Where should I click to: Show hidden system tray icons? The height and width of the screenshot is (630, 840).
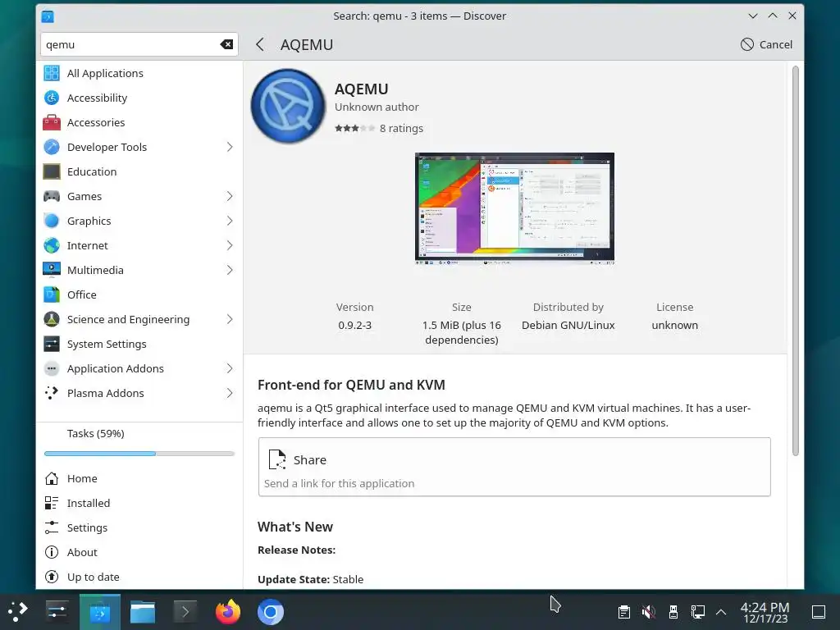click(x=721, y=612)
